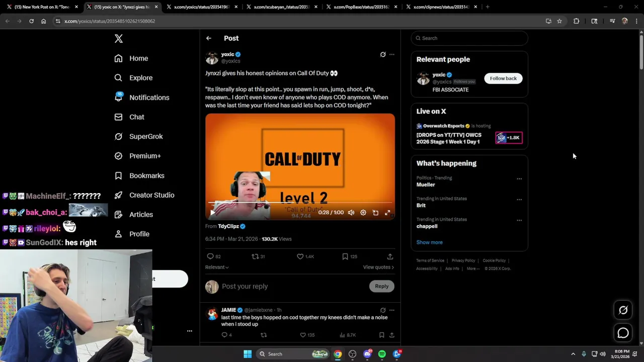This screenshot has height=362, width=644.
Task: Open Notifications in the sidebar
Action: pyautogui.click(x=142, y=98)
